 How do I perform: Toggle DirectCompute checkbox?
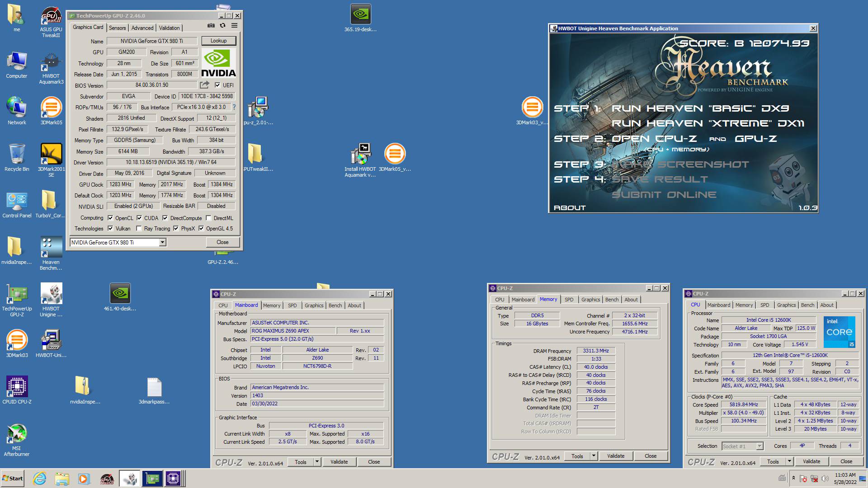click(165, 218)
